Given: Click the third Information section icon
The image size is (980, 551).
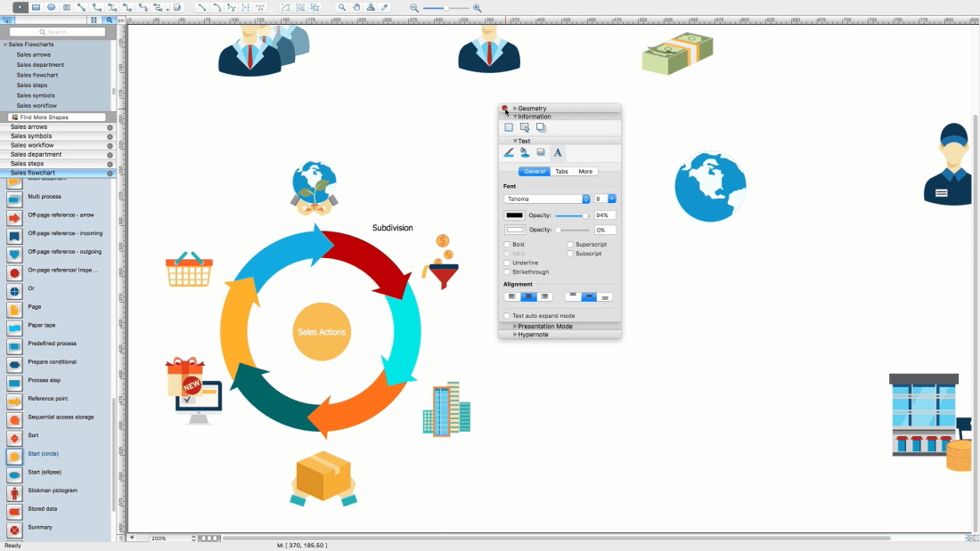Looking at the screenshot, I should coord(541,127).
